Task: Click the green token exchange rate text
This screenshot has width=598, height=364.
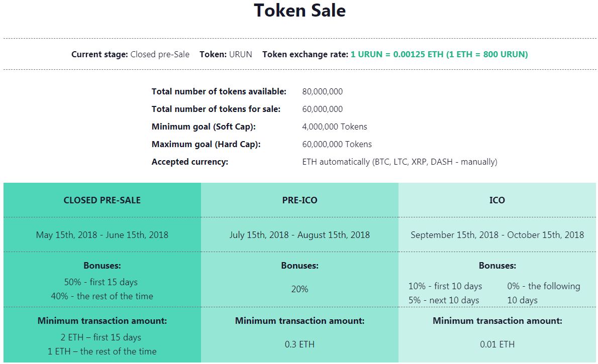Action: coord(439,54)
